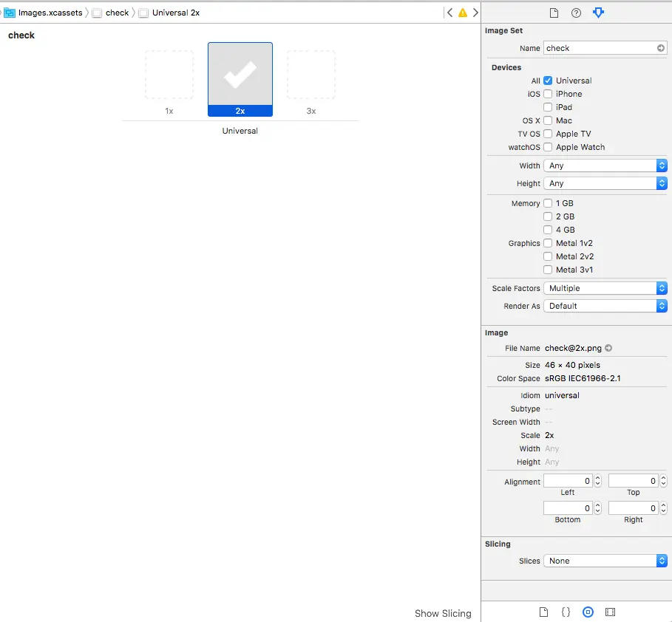This screenshot has height=622, width=672.
Task: Go to next issue arrow
Action: click(x=475, y=13)
